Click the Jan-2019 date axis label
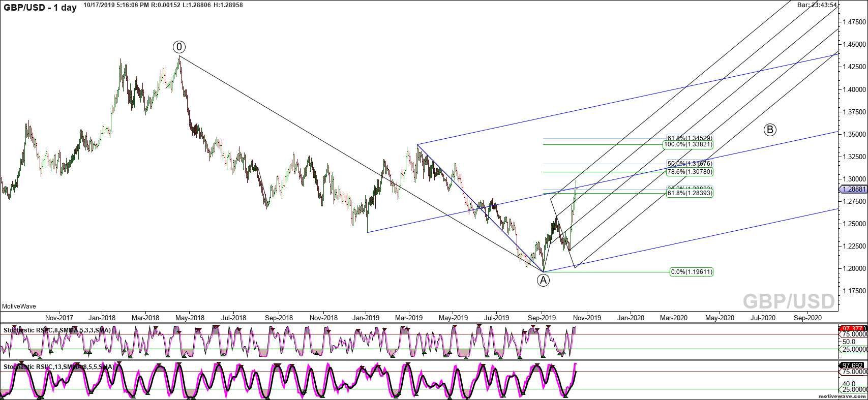The height and width of the screenshot is (400, 868). [366, 318]
